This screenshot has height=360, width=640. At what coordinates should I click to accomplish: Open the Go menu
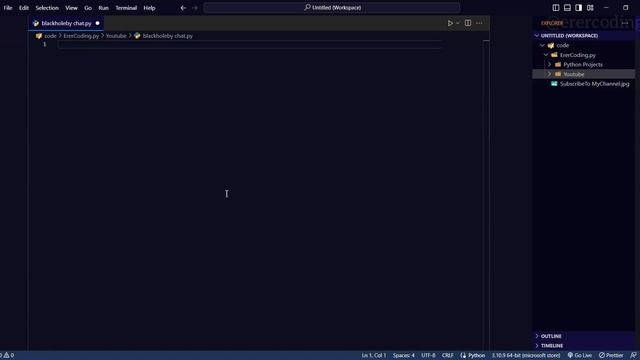88,8
